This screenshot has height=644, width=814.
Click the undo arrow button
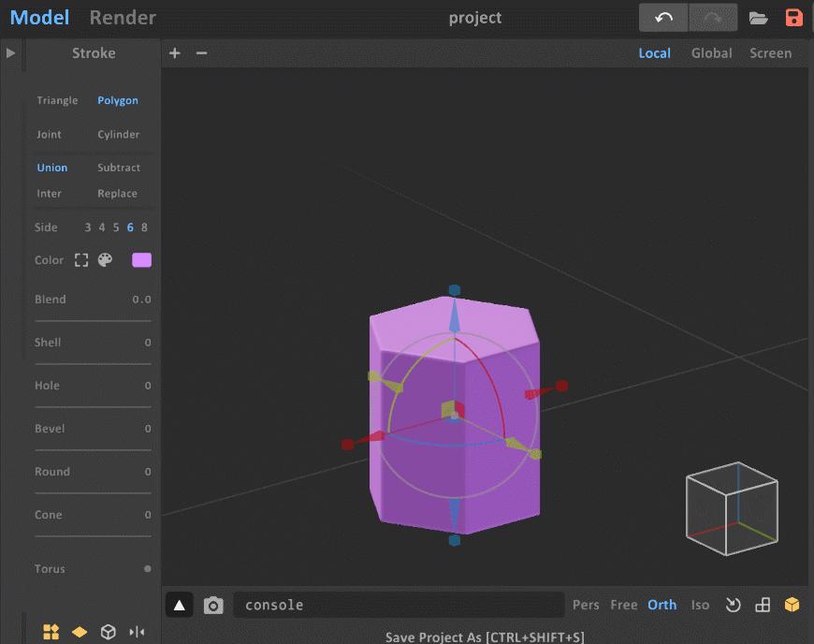click(x=663, y=18)
